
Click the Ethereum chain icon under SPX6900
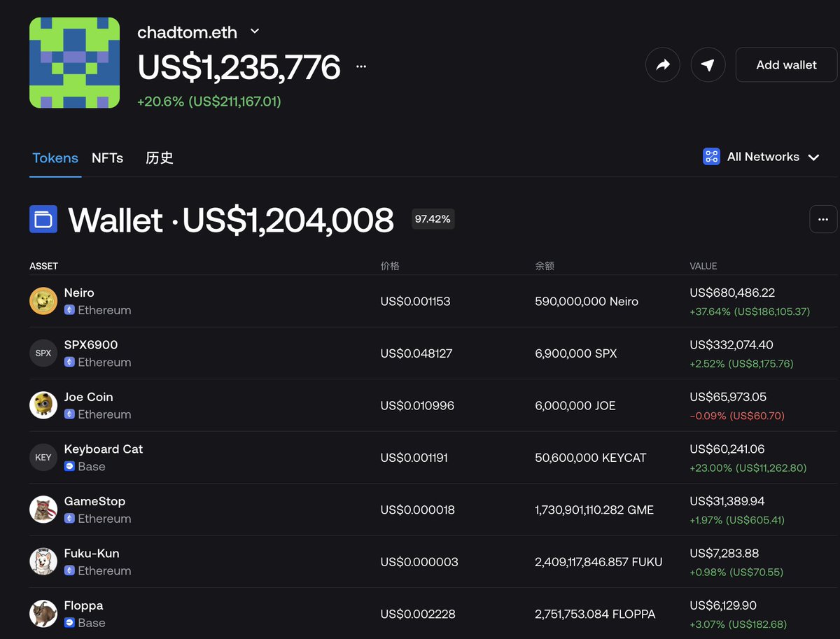pyautogui.click(x=69, y=362)
